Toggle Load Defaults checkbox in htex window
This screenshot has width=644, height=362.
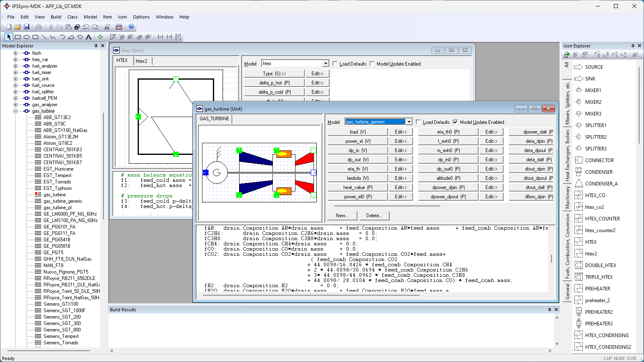coord(335,64)
